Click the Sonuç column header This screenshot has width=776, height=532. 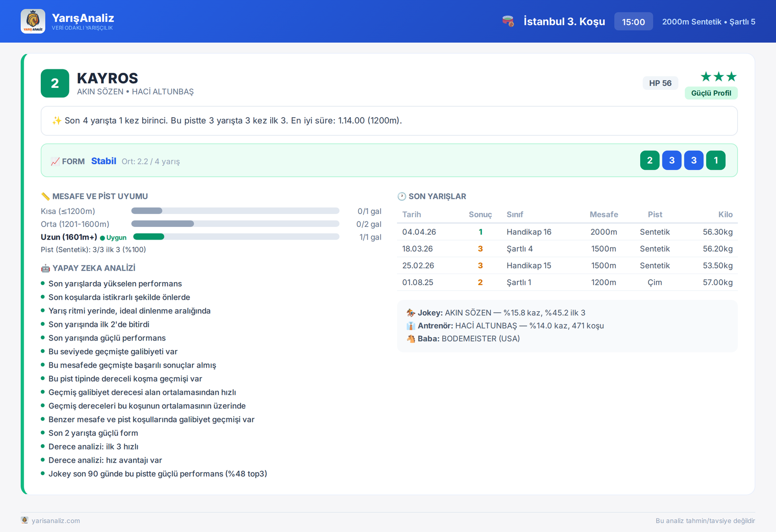(480, 214)
